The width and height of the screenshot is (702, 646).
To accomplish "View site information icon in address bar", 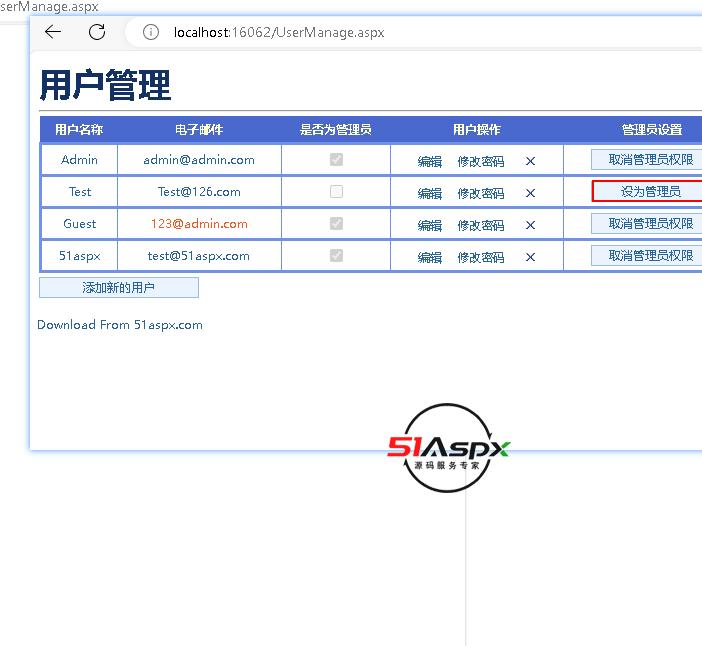I will pyautogui.click(x=151, y=32).
